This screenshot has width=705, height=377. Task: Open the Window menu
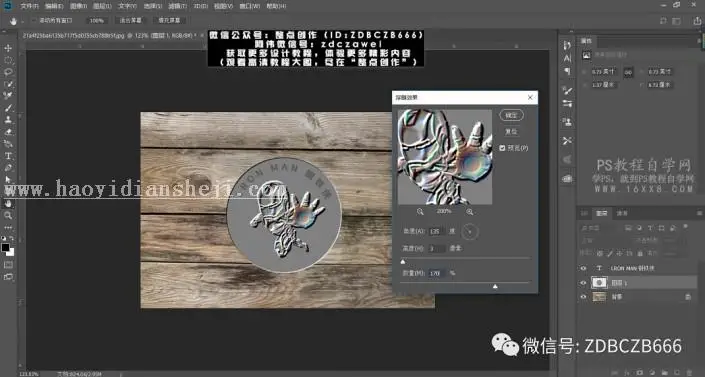(x=250, y=6)
